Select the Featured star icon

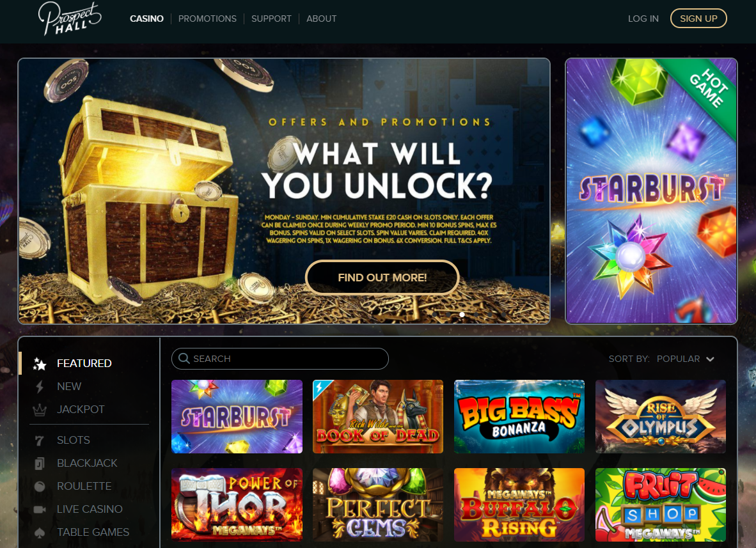(40, 364)
